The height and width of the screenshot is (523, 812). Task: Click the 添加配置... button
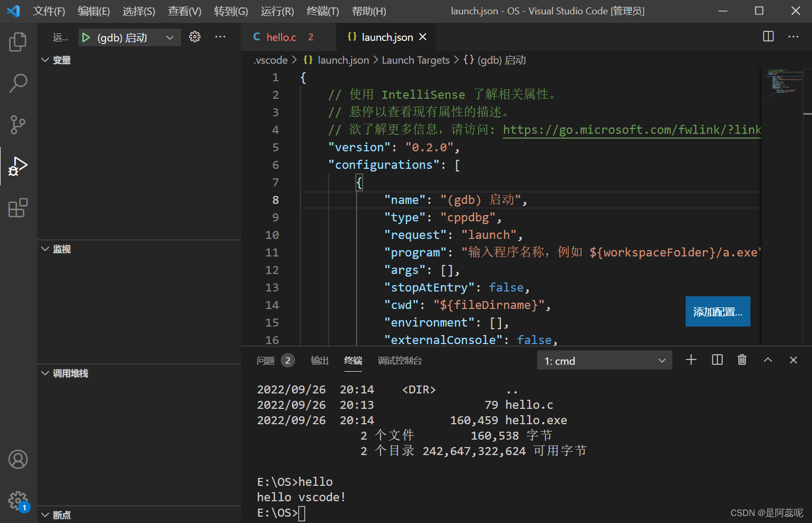pyautogui.click(x=718, y=312)
